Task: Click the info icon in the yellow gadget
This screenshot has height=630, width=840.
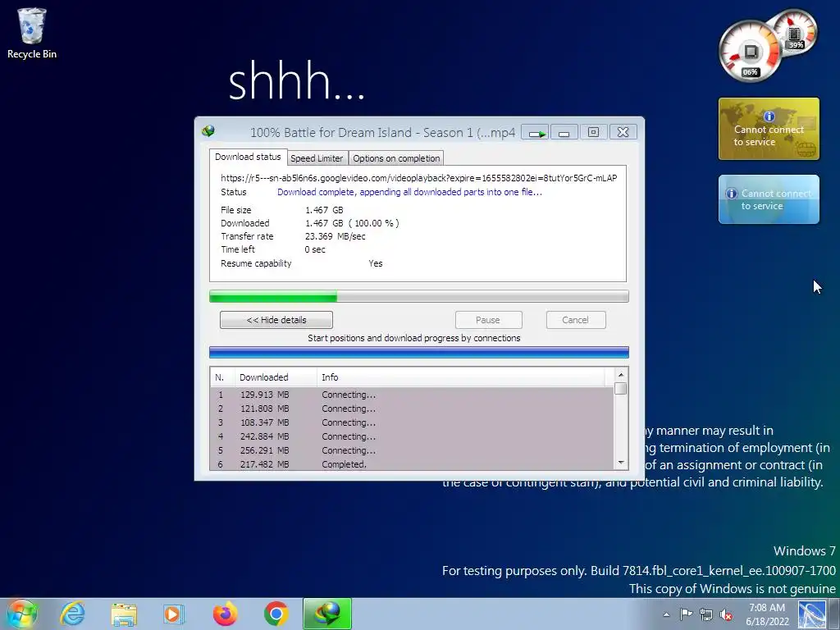Action: point(769,116)
